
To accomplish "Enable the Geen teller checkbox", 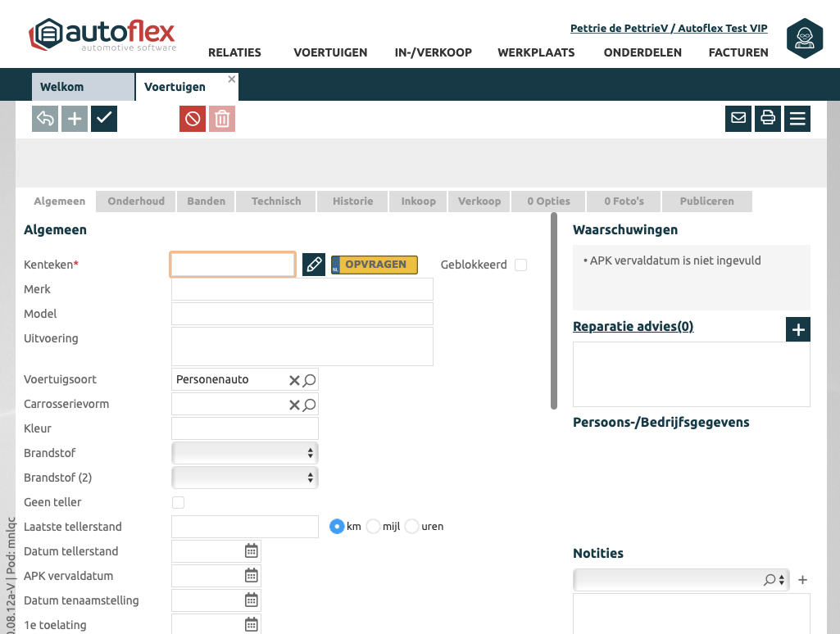I will point(178,502).
